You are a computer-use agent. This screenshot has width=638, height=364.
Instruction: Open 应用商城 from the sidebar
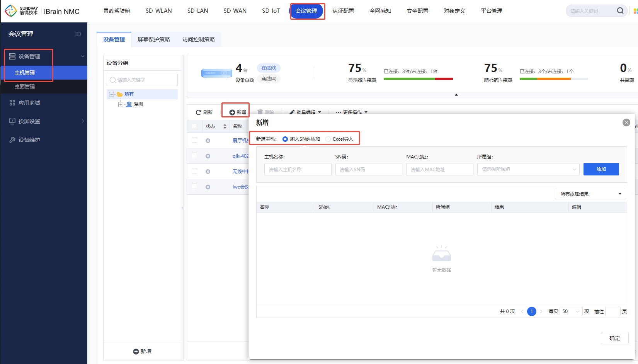29,103
